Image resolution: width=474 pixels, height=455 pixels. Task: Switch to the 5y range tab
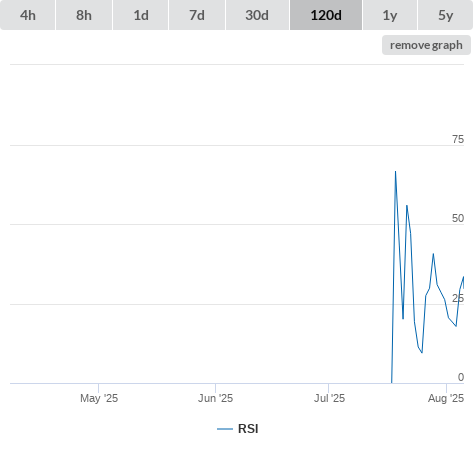click(x=445, y=15)
